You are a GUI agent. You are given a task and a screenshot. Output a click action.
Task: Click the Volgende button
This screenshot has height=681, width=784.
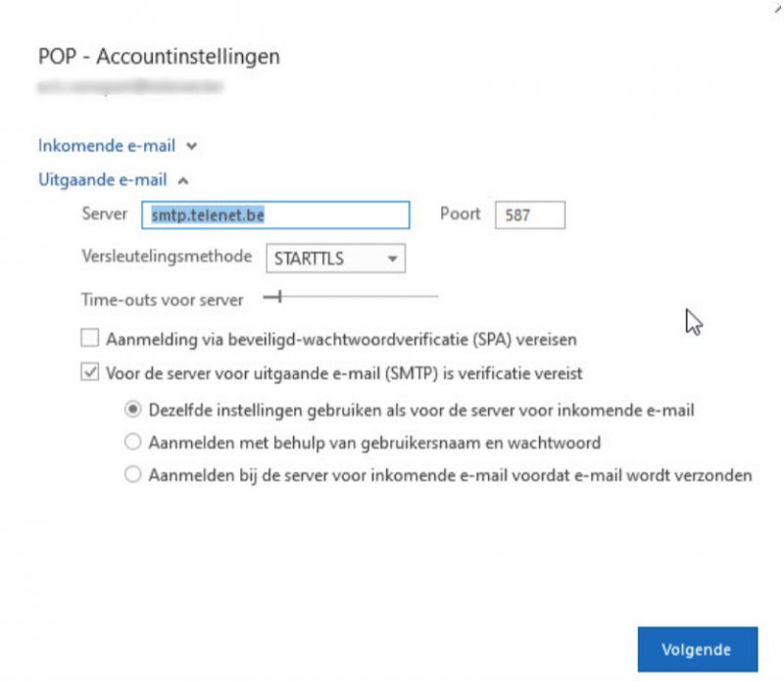[696, 649]
